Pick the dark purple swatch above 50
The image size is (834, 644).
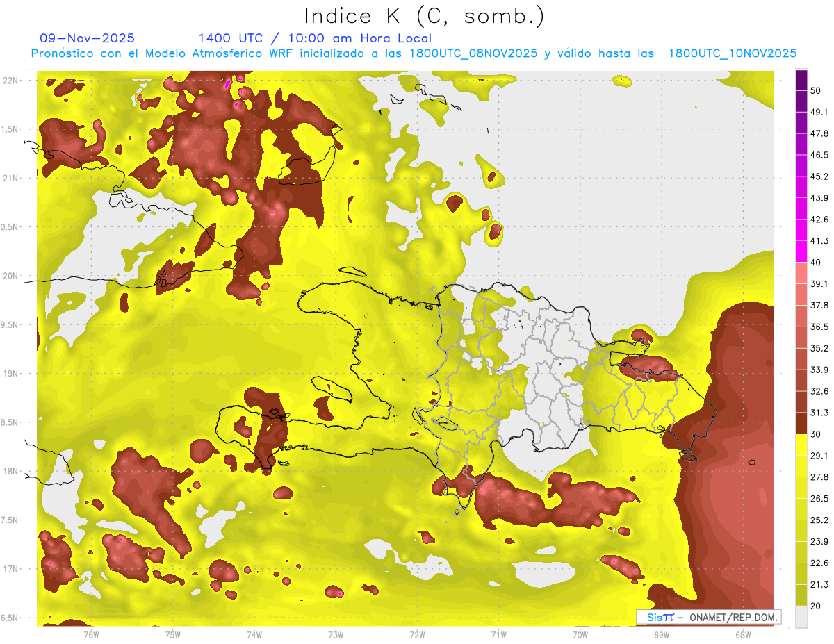click(x=801, y=80)
